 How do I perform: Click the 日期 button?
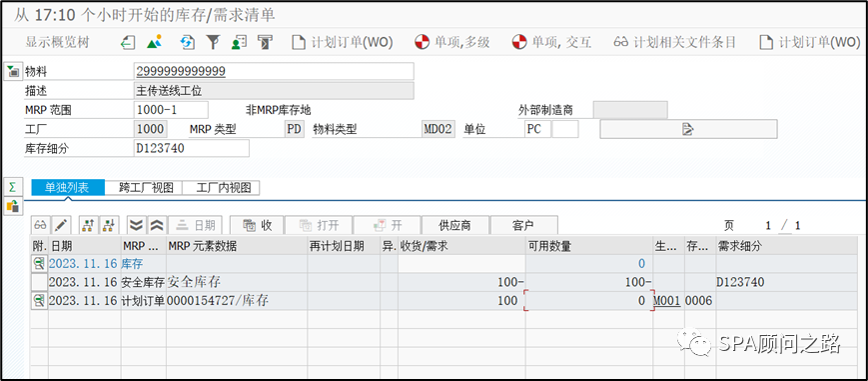[x=196, y=225]
